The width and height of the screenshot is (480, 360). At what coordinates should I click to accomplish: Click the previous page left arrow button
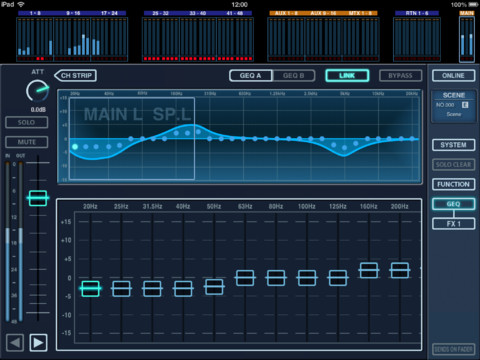[15, 342]
